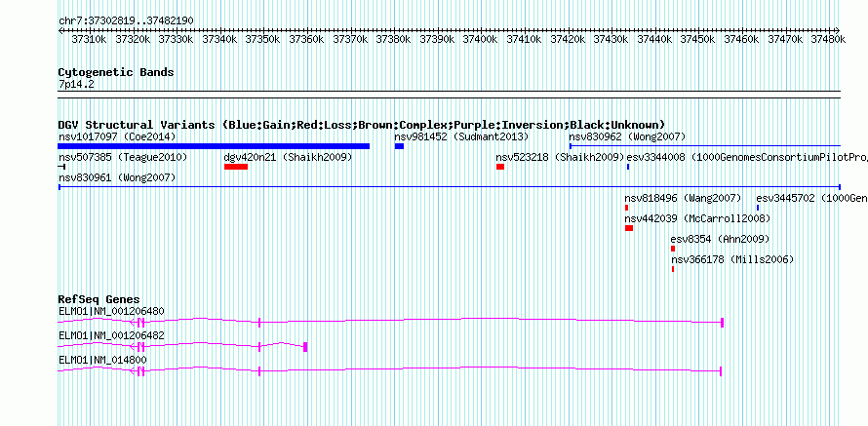Image resolution: width=868 pixels, height=426 pixels.
Task: Click the nsv442039 (McCarroll2008) red loss block
Action: pyautogui.click(x=629, y=228)
